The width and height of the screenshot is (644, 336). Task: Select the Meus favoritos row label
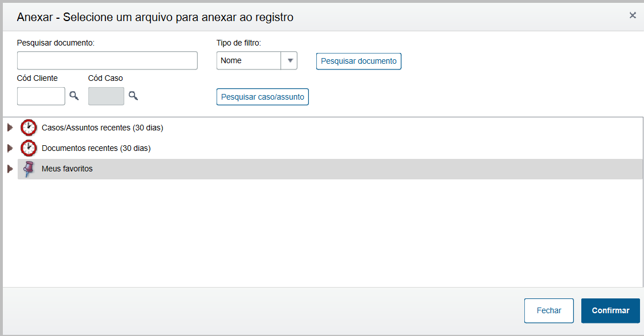tap(67, 169)
